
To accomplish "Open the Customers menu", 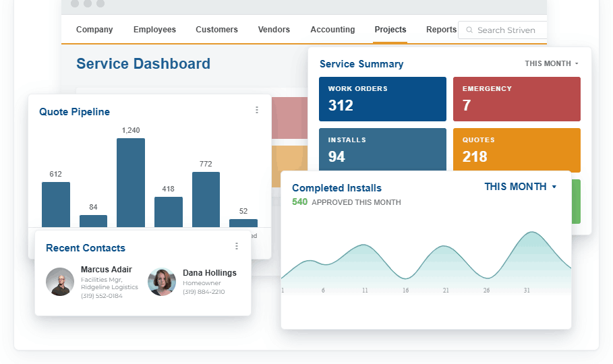I will [x=216, y=30].
